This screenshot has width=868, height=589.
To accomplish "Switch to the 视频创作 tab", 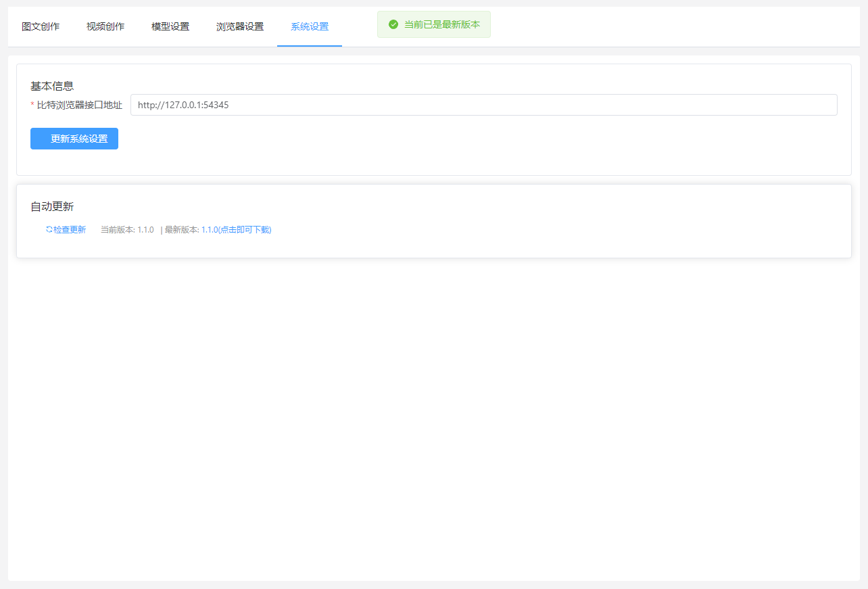I will point(105,27).
